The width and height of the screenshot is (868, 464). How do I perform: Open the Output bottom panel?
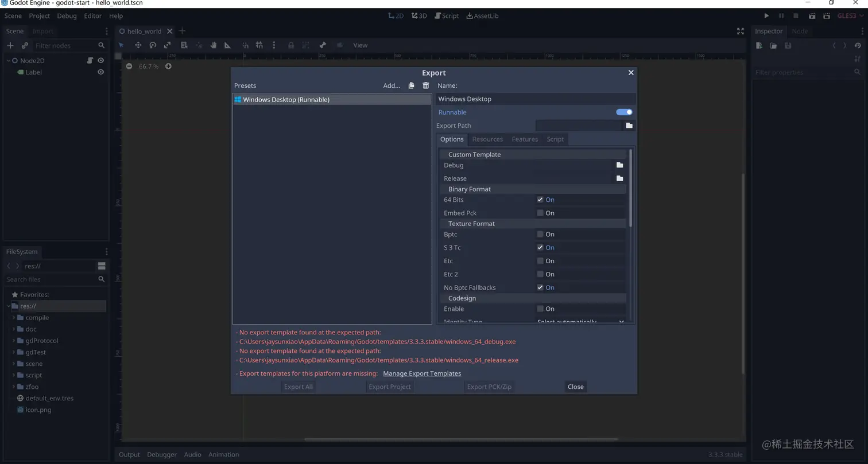coord(129,454)
